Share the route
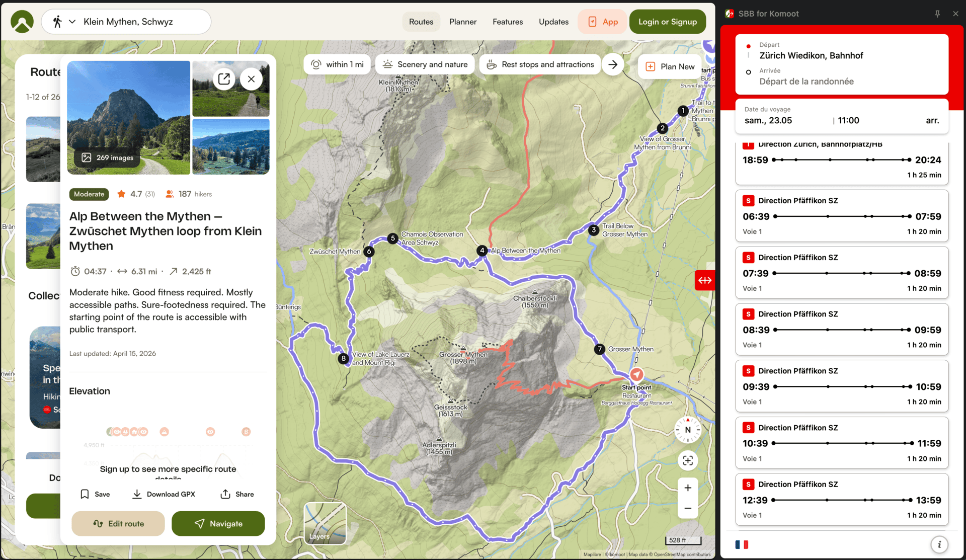Image resolution: width=966 pixels, height=560 pixels. coord(237,494)
